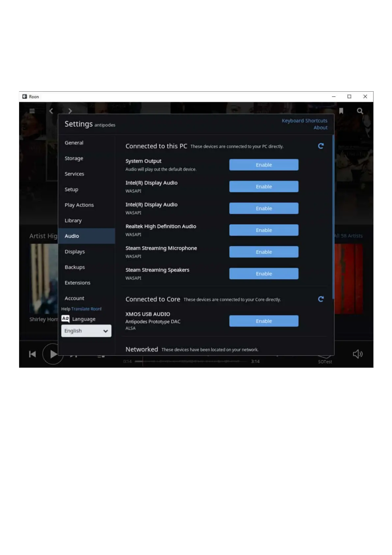392x555 pixels.
Task: Follow the Translate Roon! link
Action: tap(86, 309)
